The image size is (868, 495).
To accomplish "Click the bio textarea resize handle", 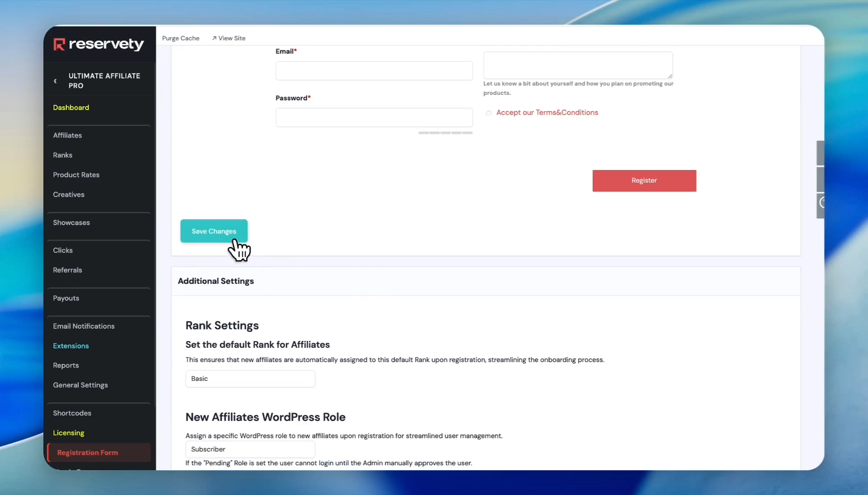I will 670,76.
